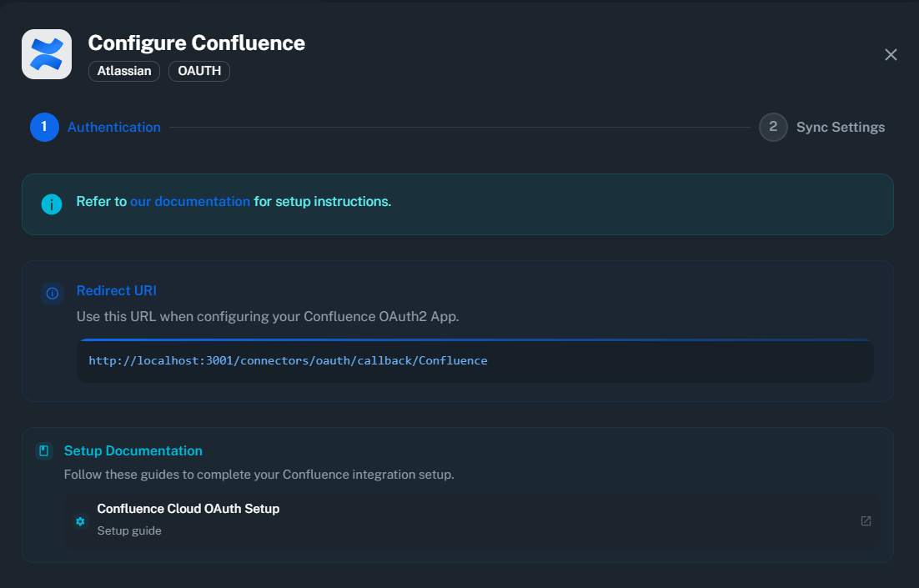Click the Atlassian badge
Screen dimensions: 919x588
coord(123,71)
